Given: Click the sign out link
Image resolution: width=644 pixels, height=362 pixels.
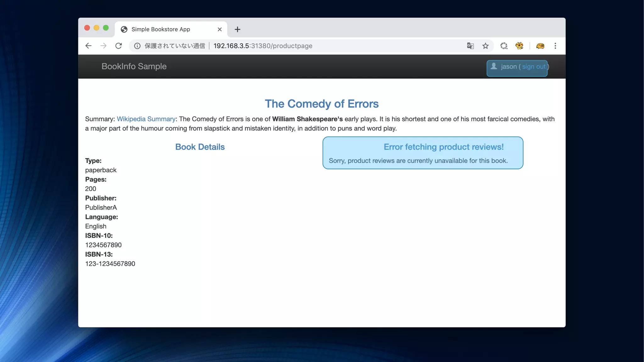Looking at the screenshot, I should (534, 67).
